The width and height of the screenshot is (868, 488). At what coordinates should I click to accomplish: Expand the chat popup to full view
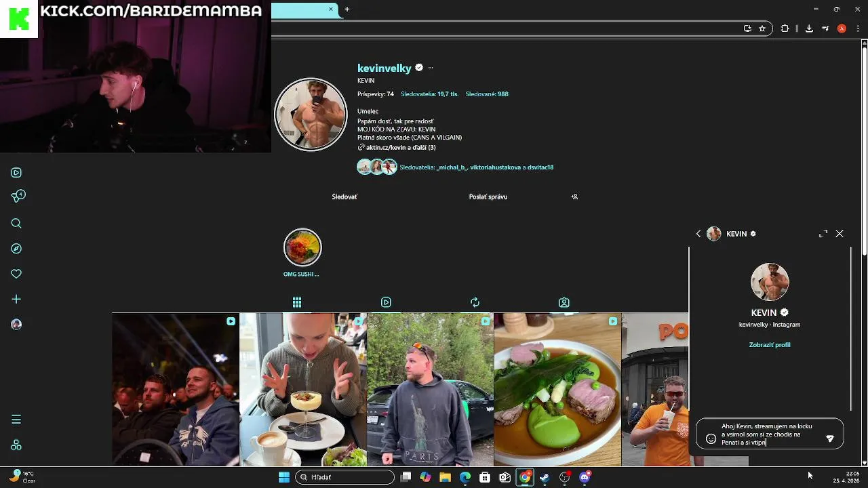point(823,233)
